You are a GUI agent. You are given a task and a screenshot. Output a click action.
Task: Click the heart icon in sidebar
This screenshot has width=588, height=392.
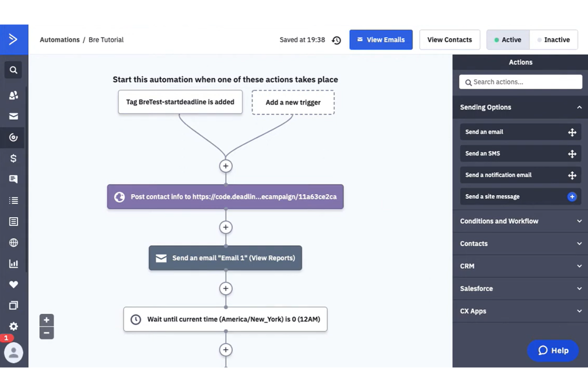pyautogui.click(x=14, y=284)
